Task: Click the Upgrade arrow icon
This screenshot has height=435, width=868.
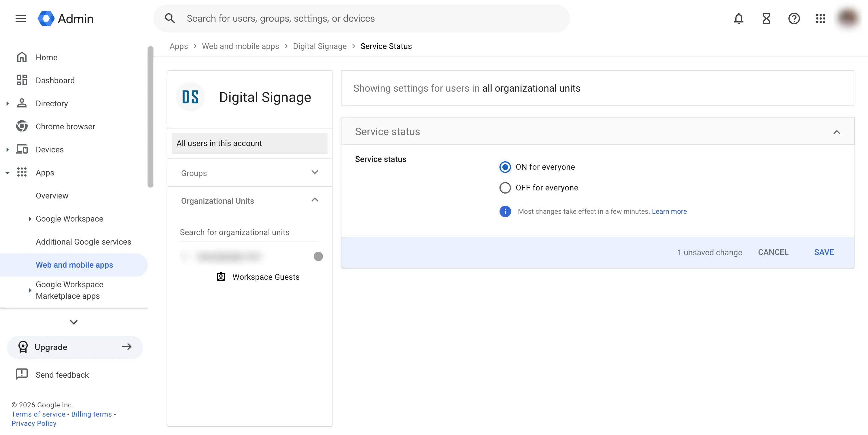Action: coord(127,347)
